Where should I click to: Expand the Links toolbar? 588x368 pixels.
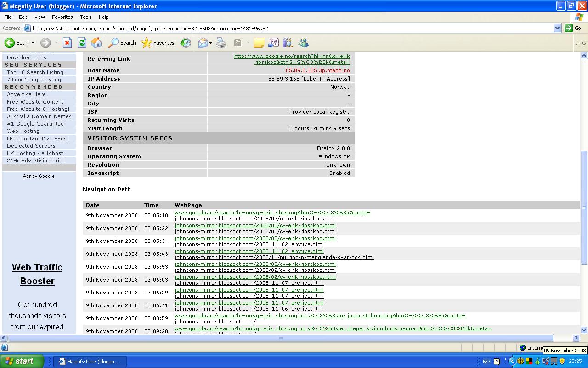580,43
